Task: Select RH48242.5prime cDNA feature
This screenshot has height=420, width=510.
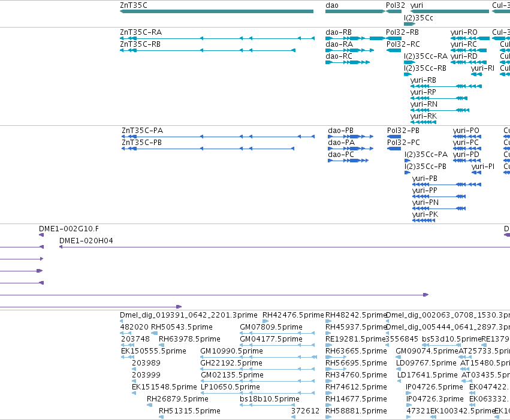Action: click(x=328, y=322)
